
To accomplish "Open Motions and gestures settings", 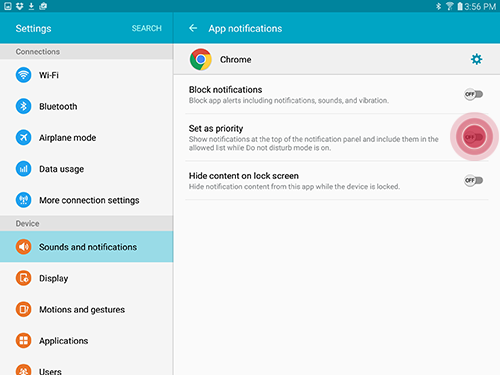I will (87, 309).
